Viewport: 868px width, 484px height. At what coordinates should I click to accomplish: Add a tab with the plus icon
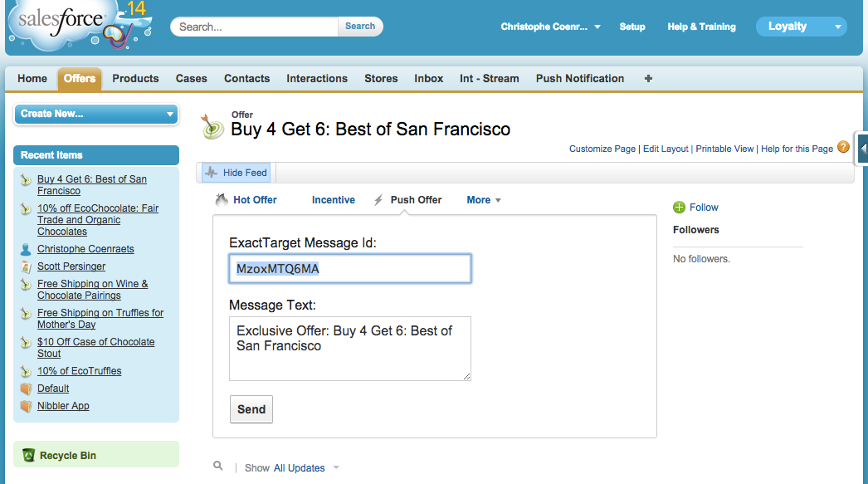648,79
